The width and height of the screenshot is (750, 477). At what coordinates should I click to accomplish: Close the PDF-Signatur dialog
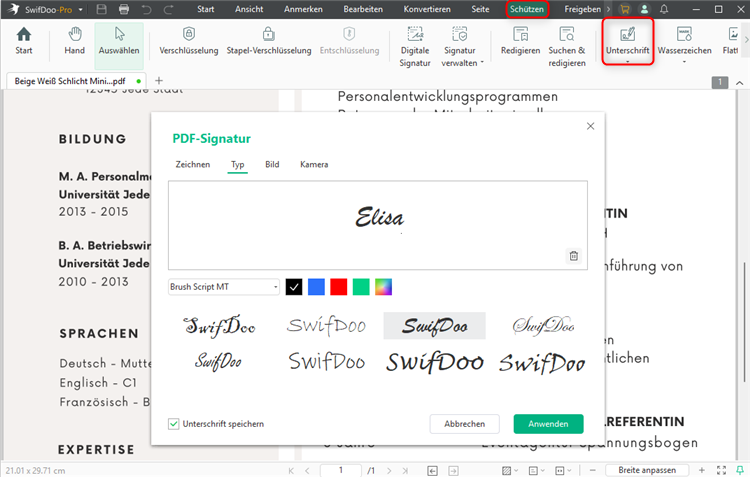[590, 126]
